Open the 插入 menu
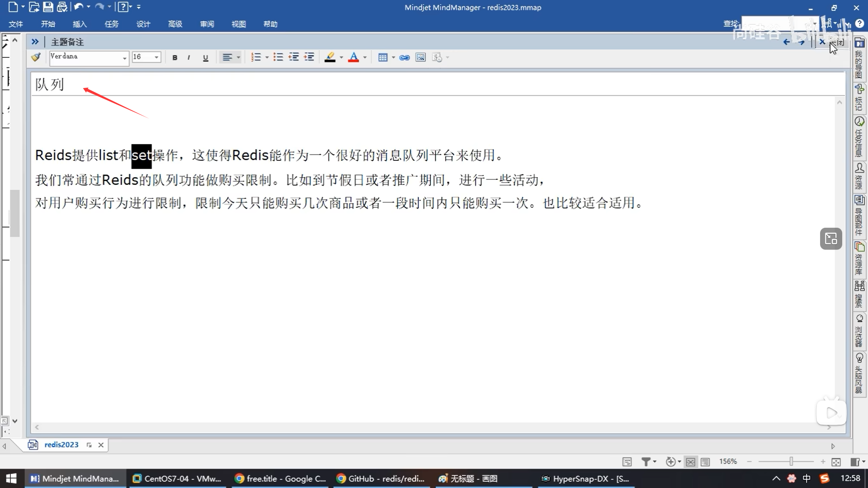 pyautogui.click(x=80, y=24)
